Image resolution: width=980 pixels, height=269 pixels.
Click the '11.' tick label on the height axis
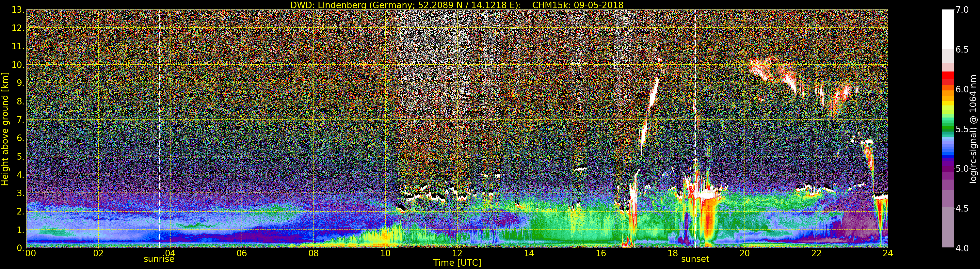point(18,46)
